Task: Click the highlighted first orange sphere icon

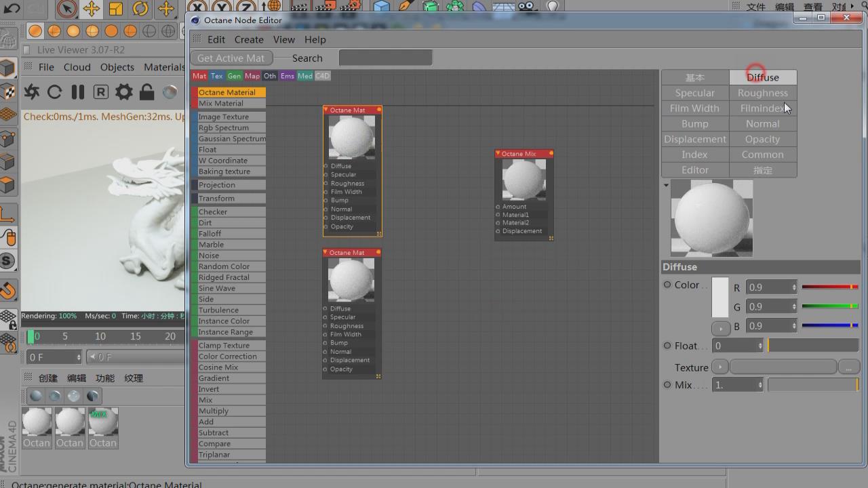Action: (x=35, y=31)
